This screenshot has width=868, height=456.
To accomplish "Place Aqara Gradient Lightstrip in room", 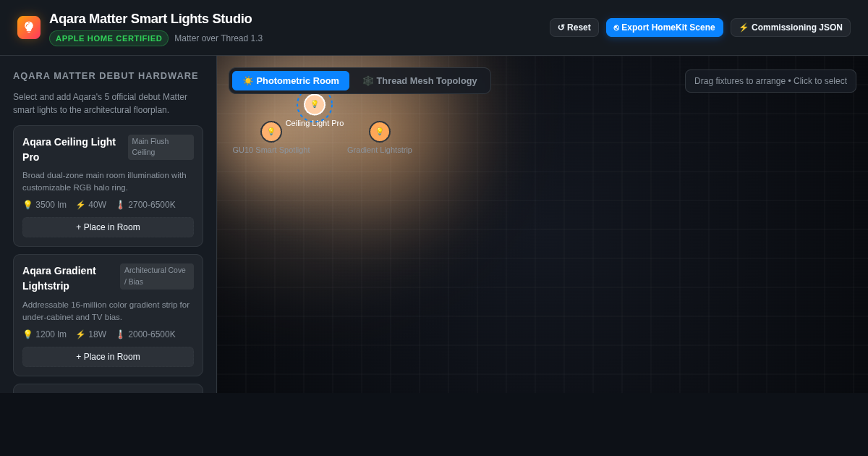I will 108,357.
